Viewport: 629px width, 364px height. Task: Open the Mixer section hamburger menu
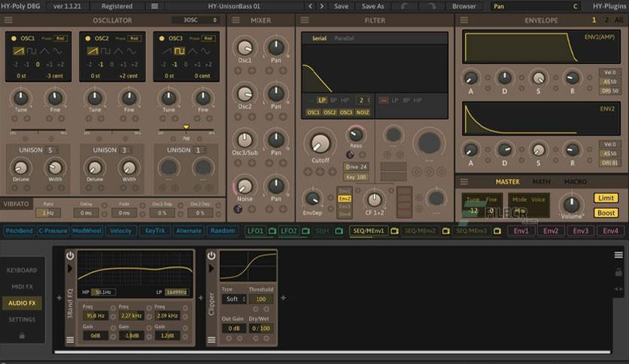235,20
